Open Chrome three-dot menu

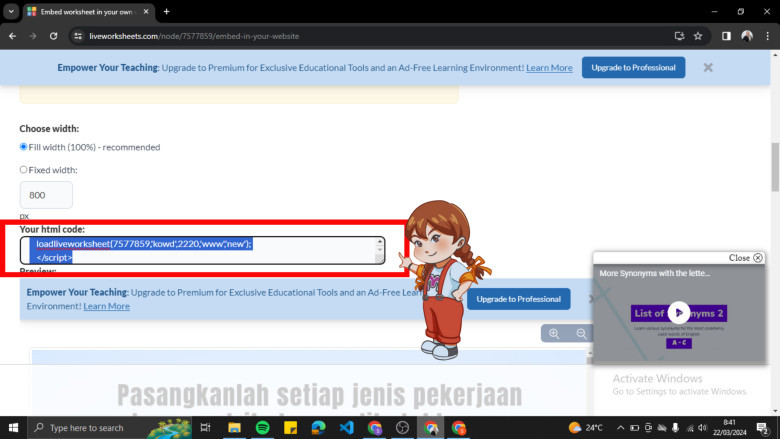tap(767, 36)
